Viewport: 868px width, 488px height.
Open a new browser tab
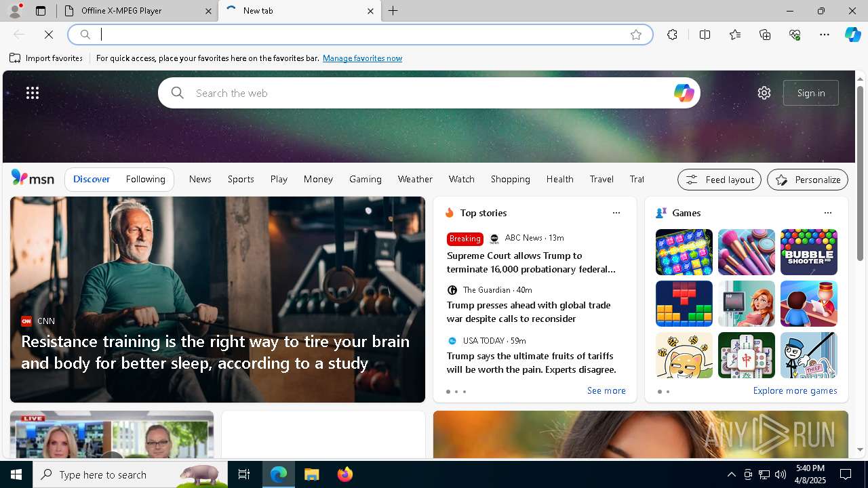point(393,11)
